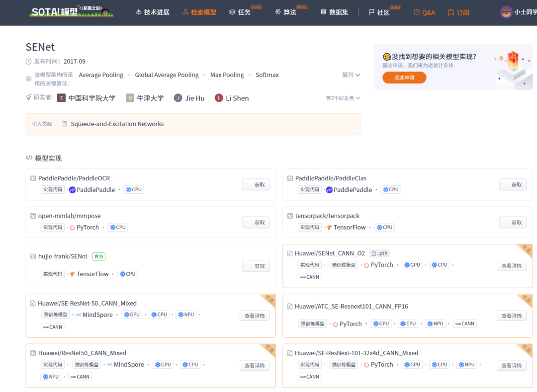Click PaddlePaddle framework icon in PaddleClas card
This screenshot has height=392, width=537.
[329, 190]
